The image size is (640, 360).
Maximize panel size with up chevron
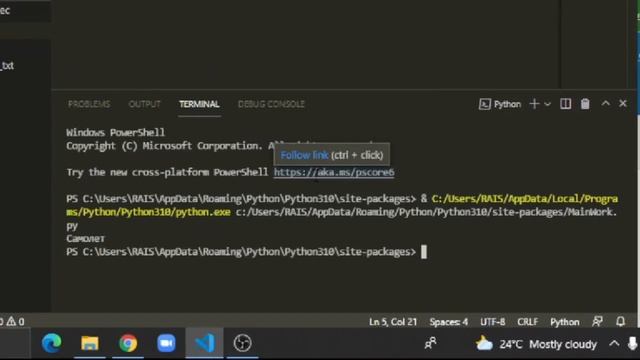(x=605, y=104)
